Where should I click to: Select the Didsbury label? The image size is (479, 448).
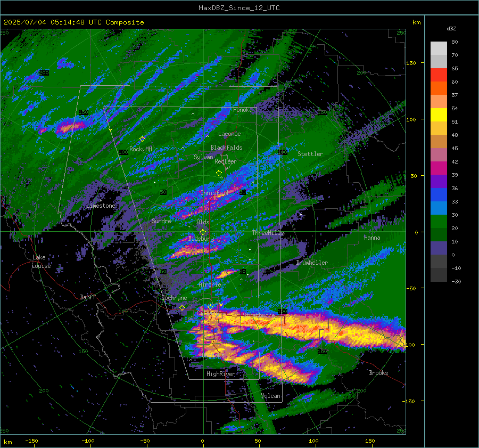pos(201,239)
